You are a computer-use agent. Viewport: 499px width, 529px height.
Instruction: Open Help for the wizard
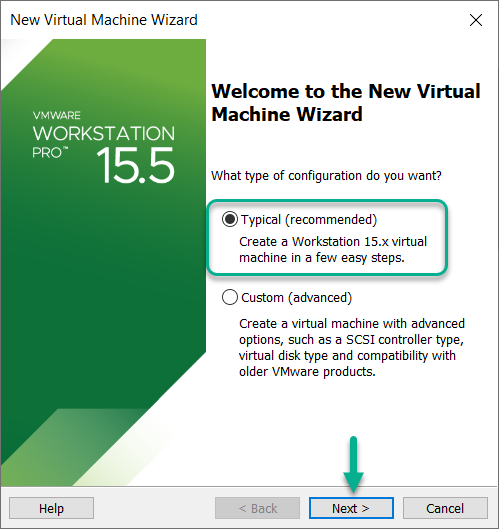[51, 508]
